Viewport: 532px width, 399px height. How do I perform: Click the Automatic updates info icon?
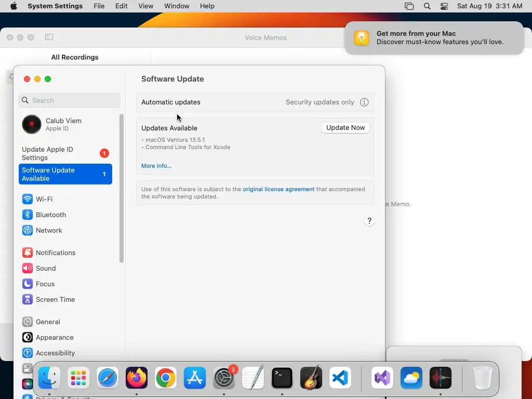[x=364, y=102]
